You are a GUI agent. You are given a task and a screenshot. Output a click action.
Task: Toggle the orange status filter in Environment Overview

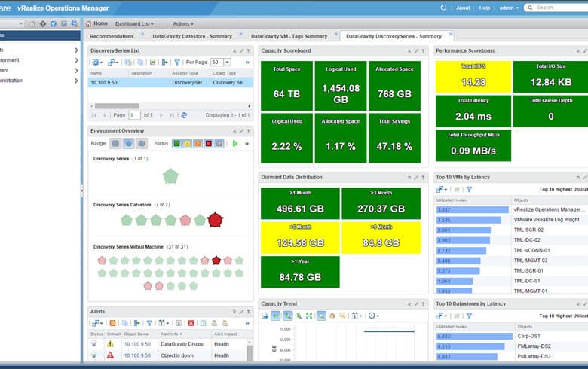pyautogui.click(x=198, y=144)
